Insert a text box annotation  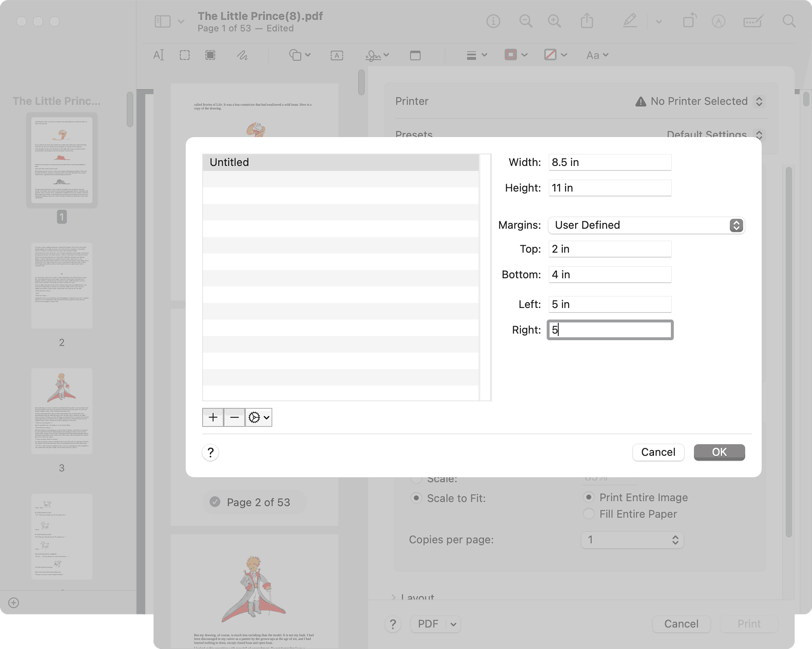337,55
